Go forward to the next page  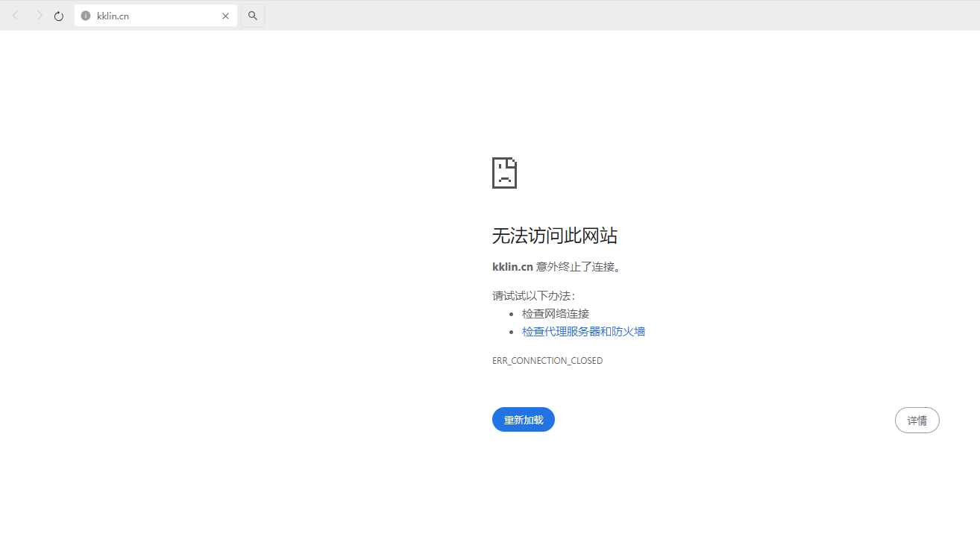point(39,16)
